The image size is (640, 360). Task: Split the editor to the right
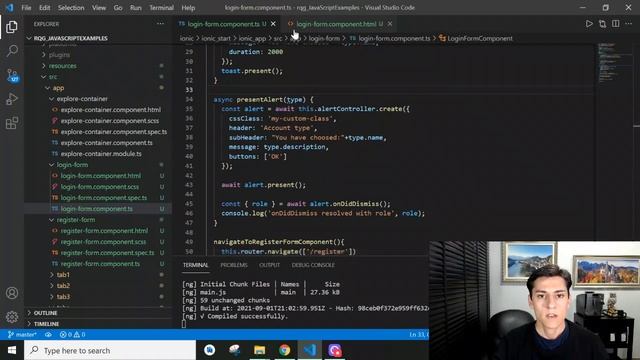coord(616,24)
